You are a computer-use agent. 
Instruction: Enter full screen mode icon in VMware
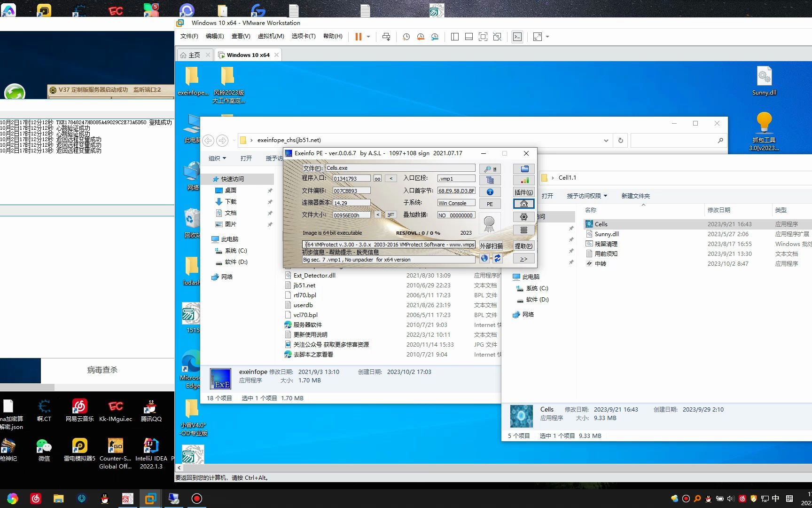[483, 37]
